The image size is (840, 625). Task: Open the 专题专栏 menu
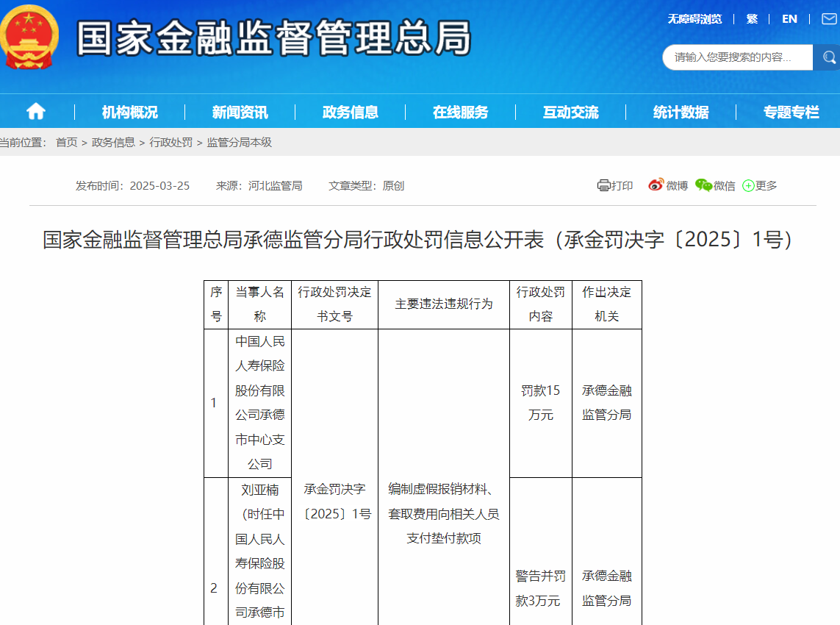point(791,112)
